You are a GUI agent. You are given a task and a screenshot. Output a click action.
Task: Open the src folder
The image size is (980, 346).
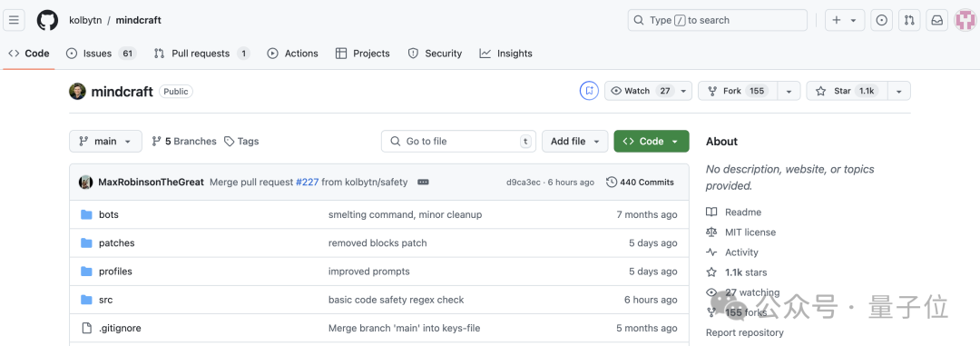(x=105, y=300)
